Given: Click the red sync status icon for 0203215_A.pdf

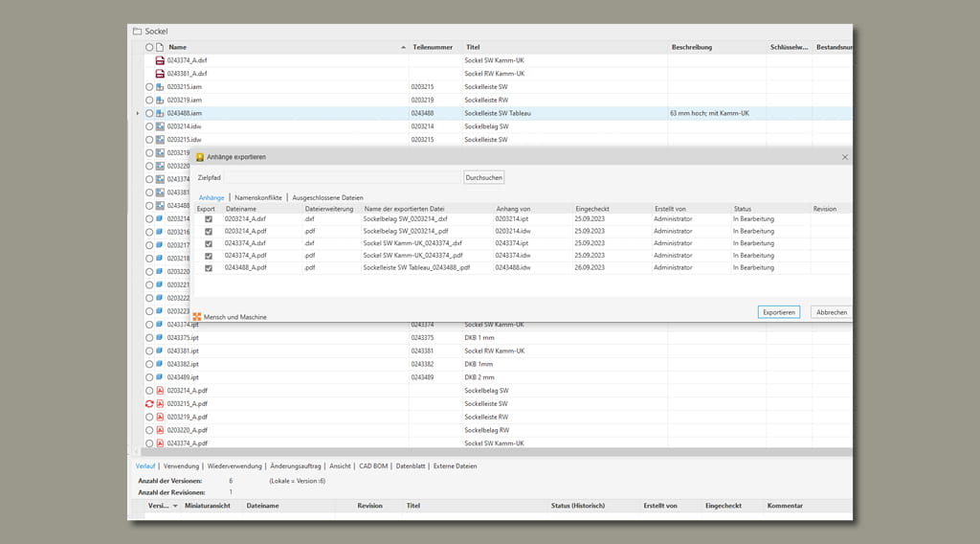Looking at the screenshot, I should (148, 404).
